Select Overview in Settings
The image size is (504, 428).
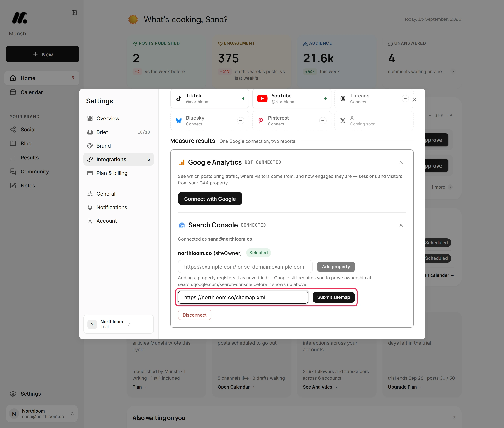tap(118, 118)
